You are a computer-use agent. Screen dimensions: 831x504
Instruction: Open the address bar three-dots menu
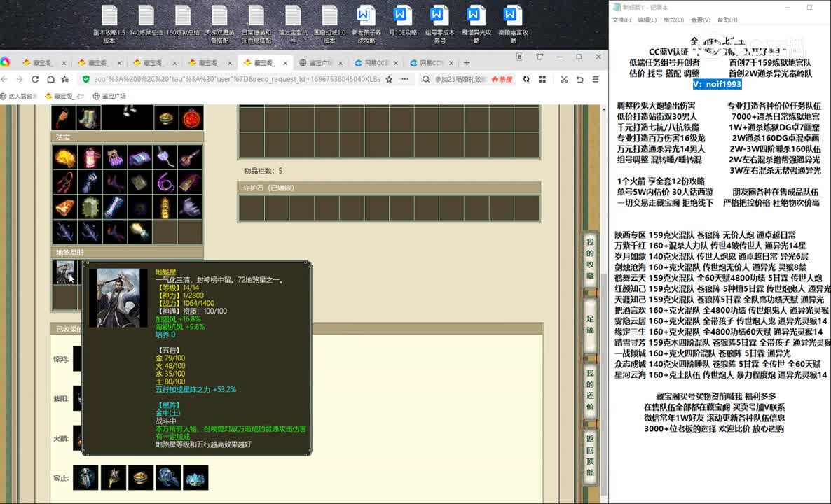tap(405, 79)
